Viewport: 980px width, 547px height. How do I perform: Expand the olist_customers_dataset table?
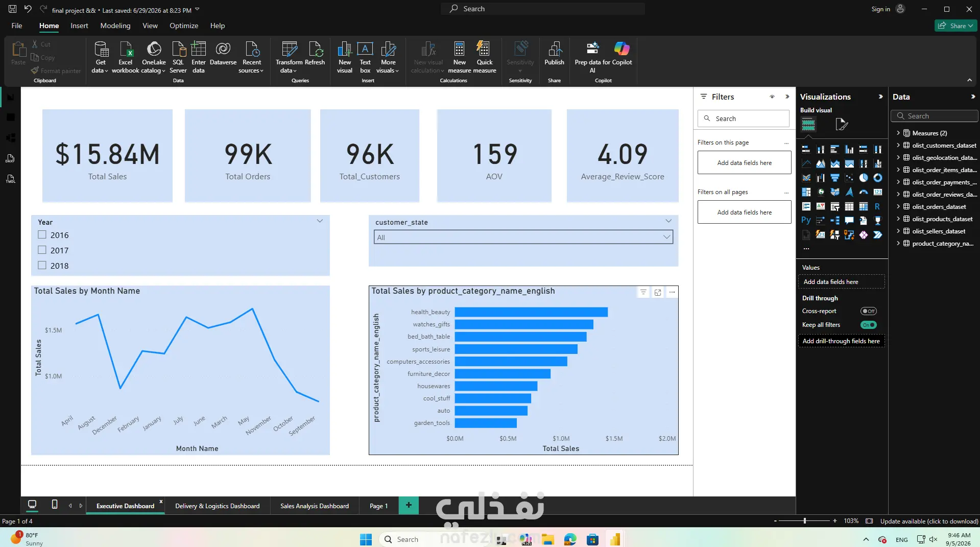898,145
